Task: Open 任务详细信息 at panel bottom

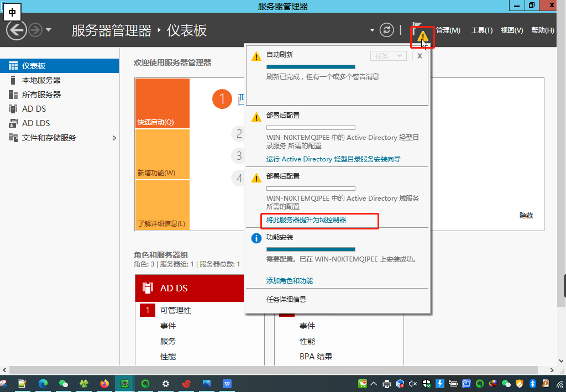Action: 286,299
